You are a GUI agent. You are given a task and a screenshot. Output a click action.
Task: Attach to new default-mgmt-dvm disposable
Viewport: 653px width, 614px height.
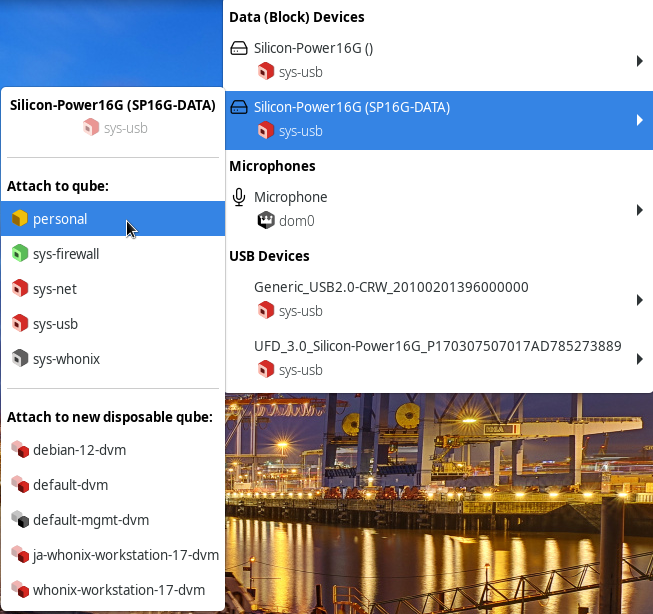pos(112,520)
